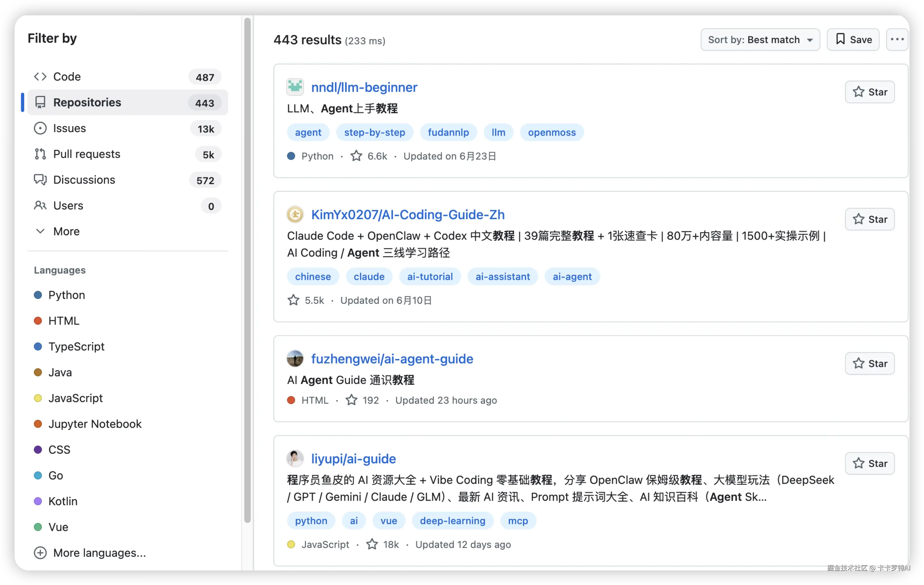Click the llm topic tag

[498, 132]
